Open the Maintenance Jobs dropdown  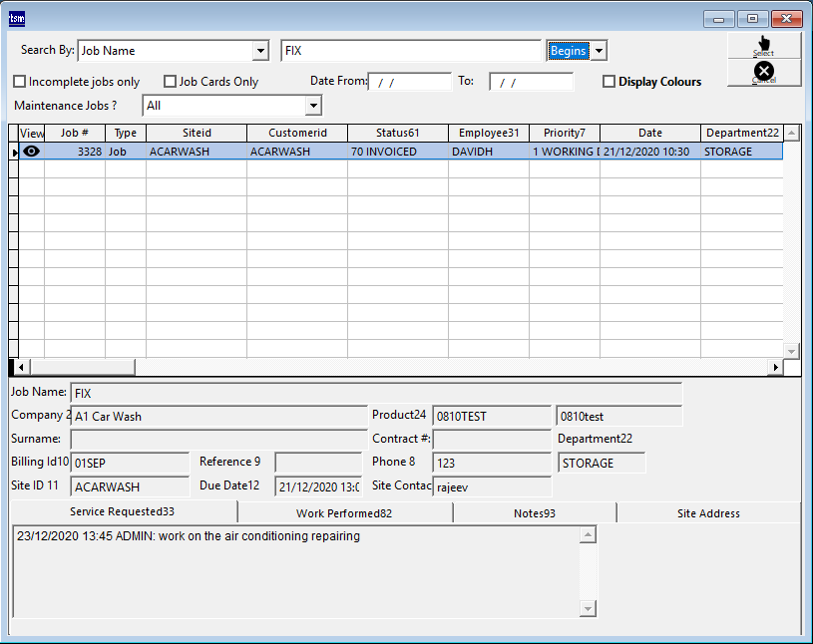click(313, 105)
